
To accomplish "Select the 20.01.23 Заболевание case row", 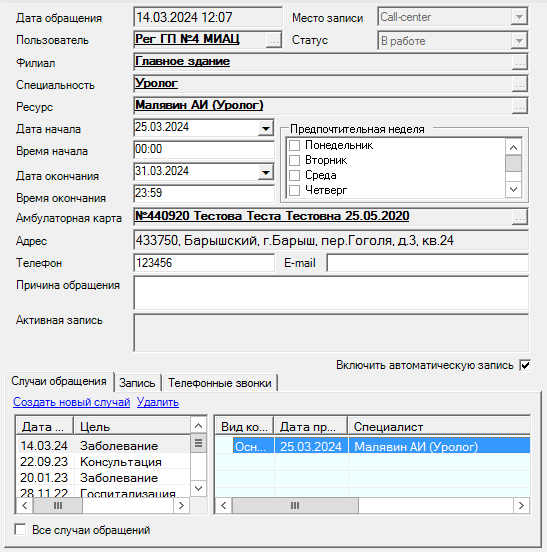I will pos(103,478).
